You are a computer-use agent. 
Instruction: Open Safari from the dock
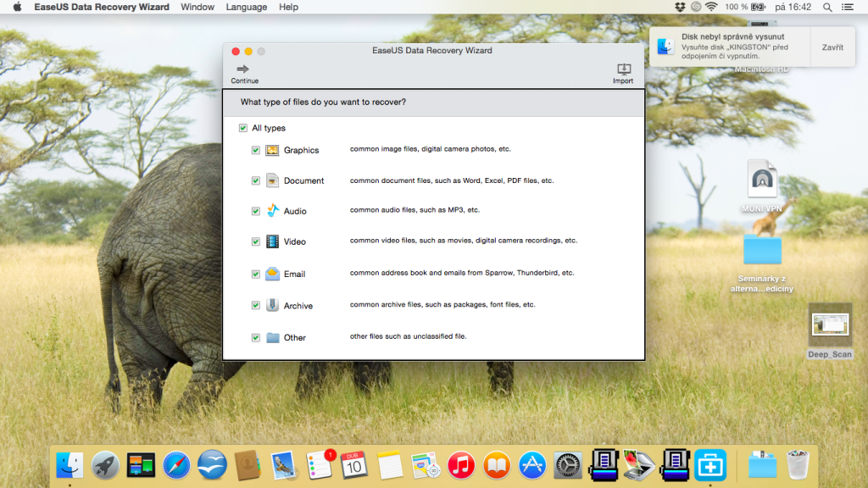tap(176, 464)
